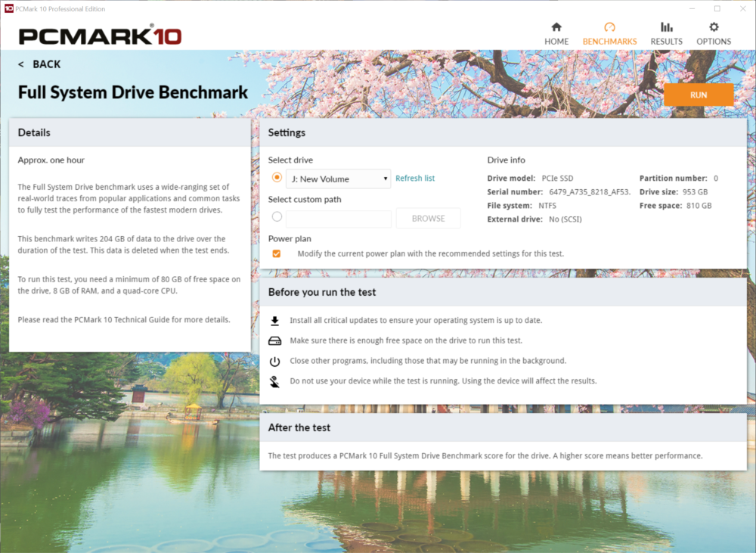Viewport: 756px width, 553px height.
Task: Click the BROWSE button
Action: (x=428, y=219)
